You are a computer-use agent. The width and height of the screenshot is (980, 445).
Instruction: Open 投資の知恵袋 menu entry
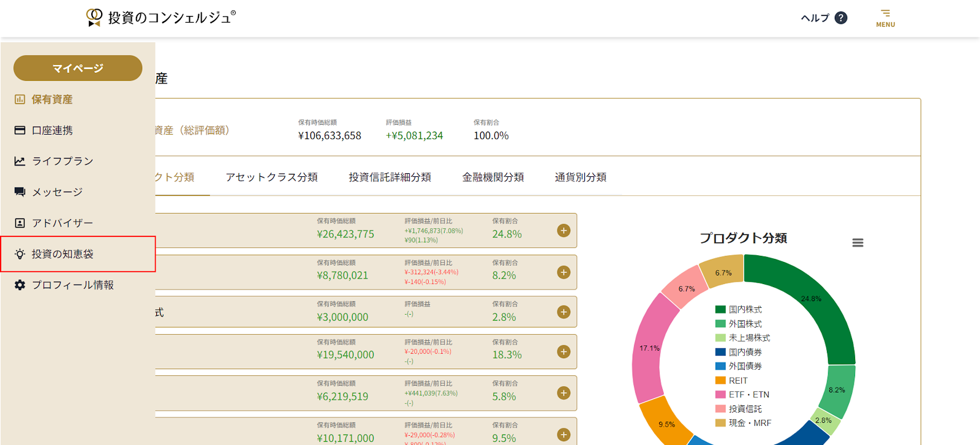(78, 254)
